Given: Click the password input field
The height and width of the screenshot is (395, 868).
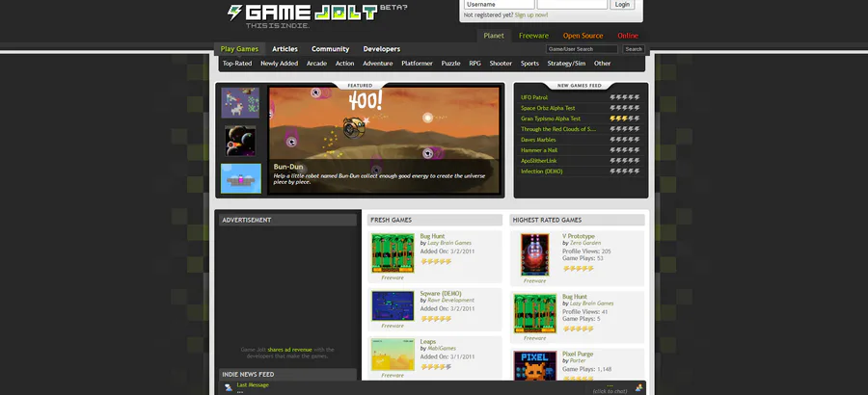Looking at the screenshot, I should coord(572,5).
